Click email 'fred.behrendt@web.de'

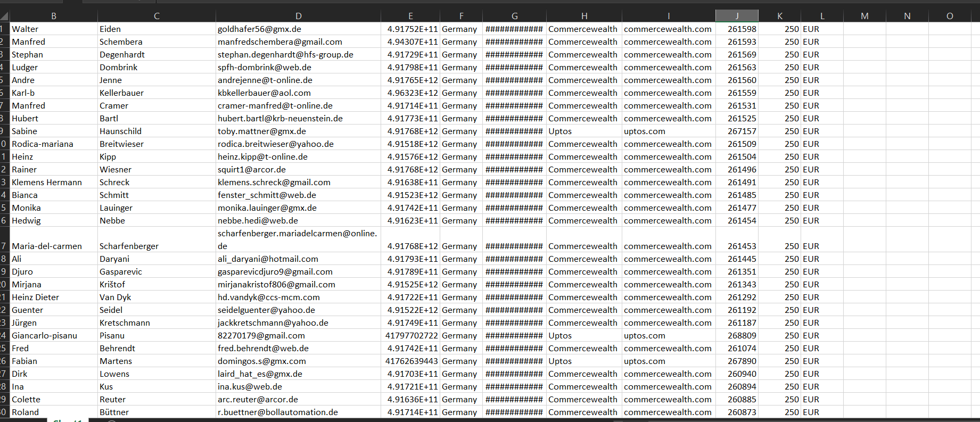click(298, 348)
